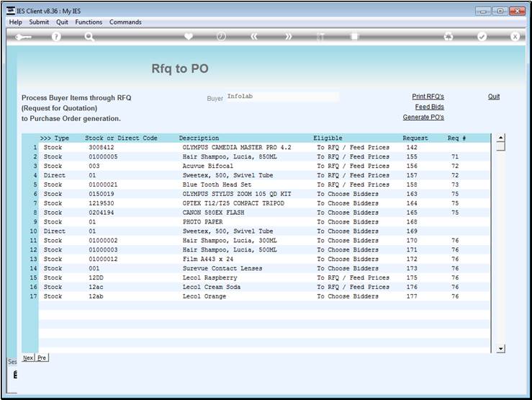
Task: Click stock code '0150019'
Action: pos(102,194)
